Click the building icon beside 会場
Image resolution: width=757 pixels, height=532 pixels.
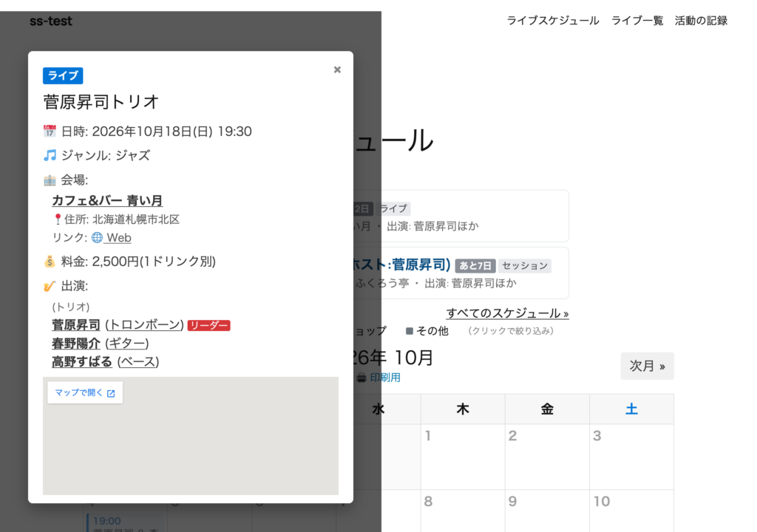[50, 180]
